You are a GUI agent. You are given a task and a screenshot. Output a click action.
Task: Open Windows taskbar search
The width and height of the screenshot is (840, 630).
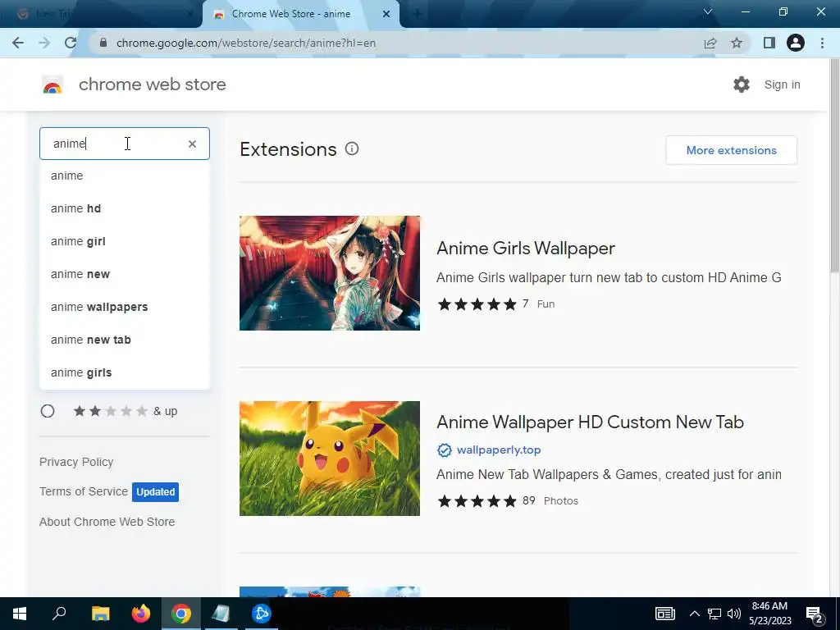point(59,614)
